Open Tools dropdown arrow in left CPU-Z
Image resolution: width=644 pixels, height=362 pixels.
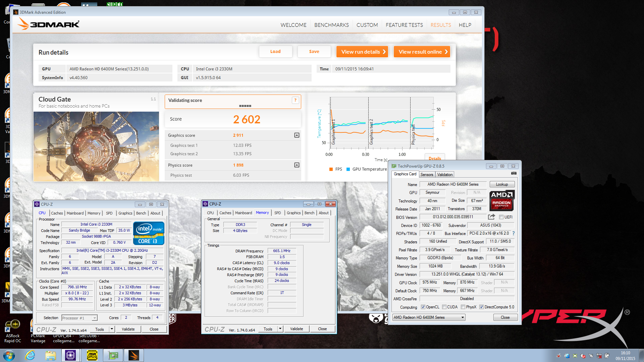click(x=112, y=329)
